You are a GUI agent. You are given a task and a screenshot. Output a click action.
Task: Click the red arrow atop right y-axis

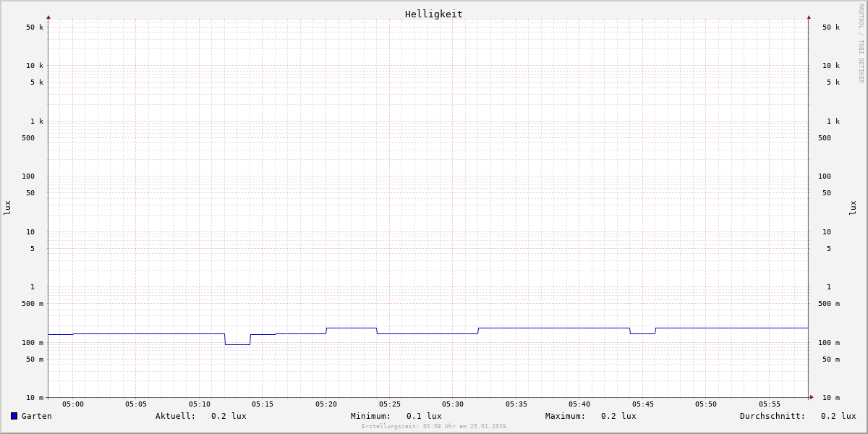pyautogui.click(x=809, y=17)
